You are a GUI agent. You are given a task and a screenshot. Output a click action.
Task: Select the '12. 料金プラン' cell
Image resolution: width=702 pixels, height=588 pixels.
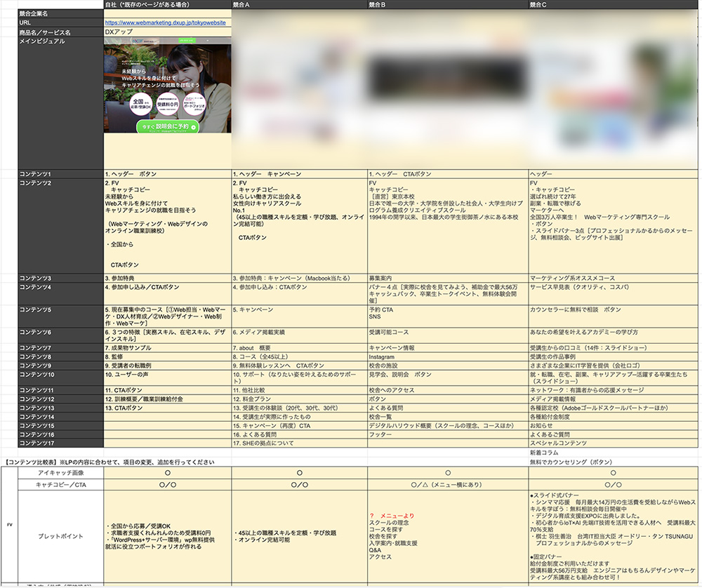click(300, 399)
